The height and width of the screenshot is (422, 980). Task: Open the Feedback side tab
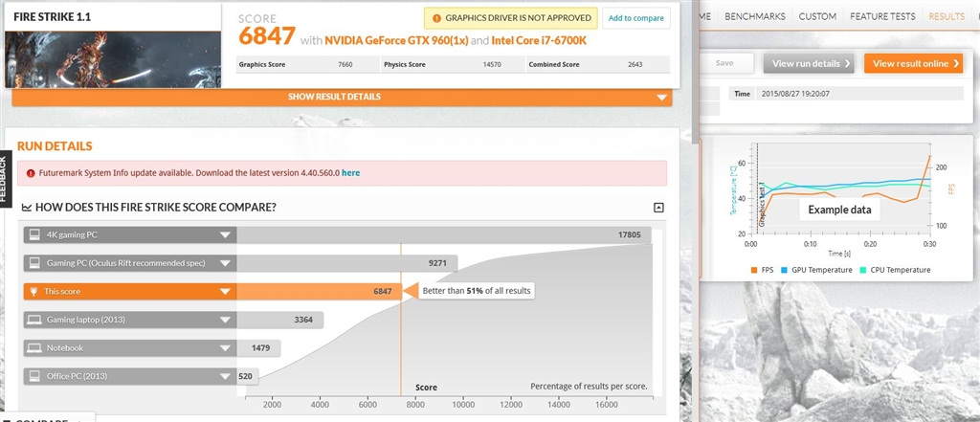pos(5,179)
